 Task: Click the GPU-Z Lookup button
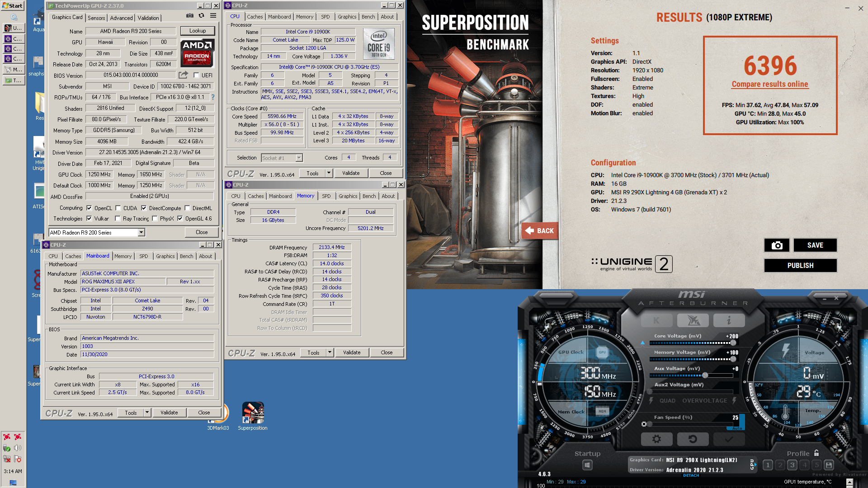point(198,31)
